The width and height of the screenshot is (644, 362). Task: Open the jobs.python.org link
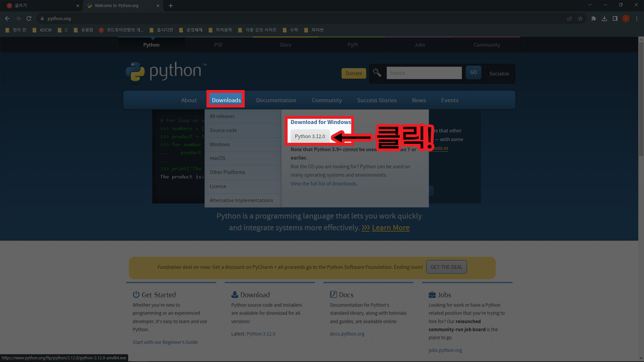445,350
